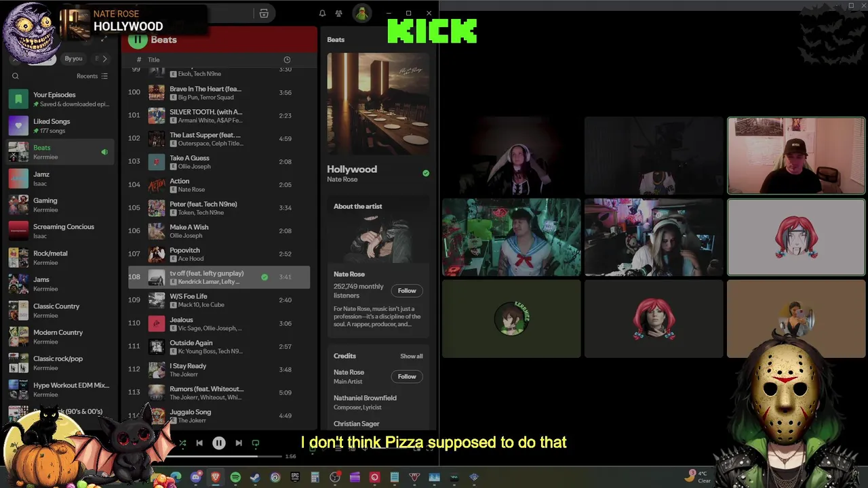Click the search magnifier in Your Library
This screenshot has width=868, height=488.
click(x=16, y=76)
